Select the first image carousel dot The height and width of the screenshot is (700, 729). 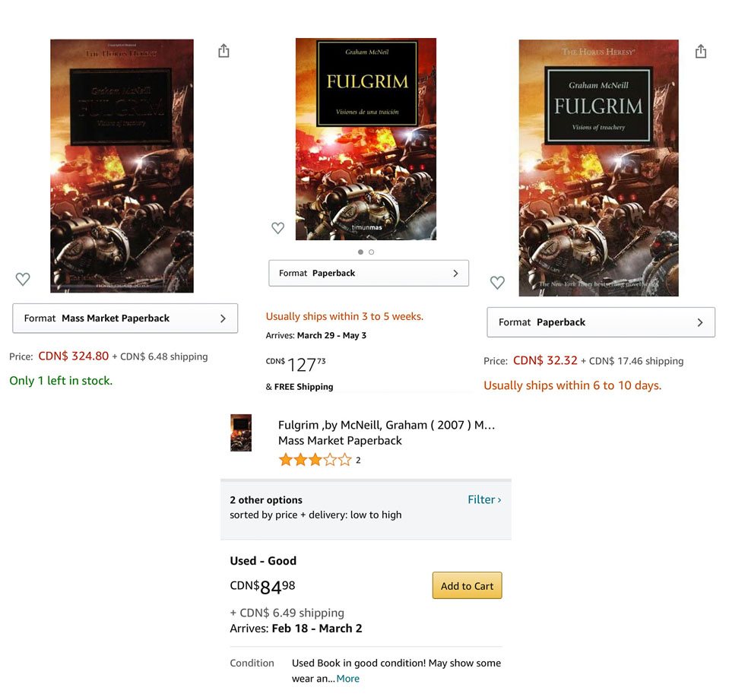pyautogui.click(x=360, y=252)
